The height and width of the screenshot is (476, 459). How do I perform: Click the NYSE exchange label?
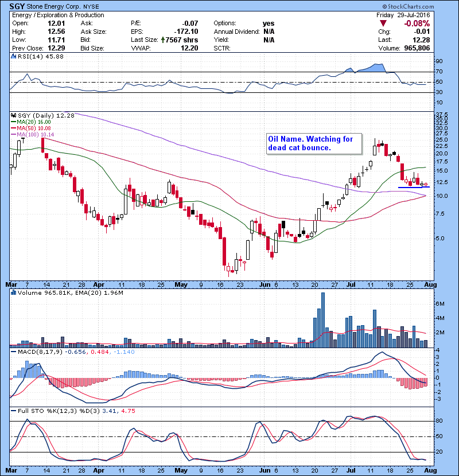[91, 6]
